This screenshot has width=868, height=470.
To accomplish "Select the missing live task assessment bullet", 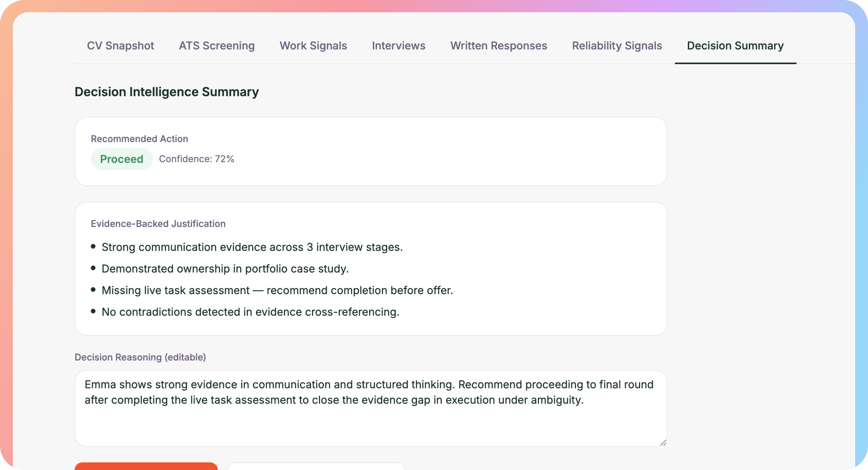I will point(277,290).
